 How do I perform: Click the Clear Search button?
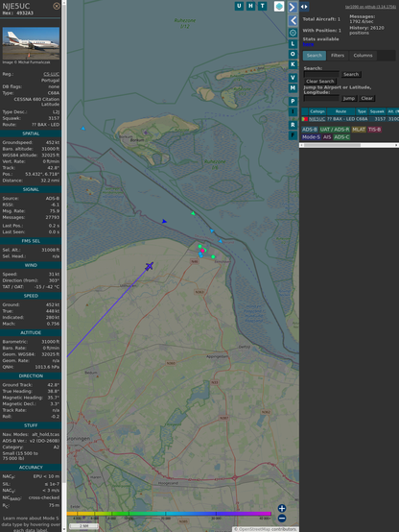tap(320, 81)
